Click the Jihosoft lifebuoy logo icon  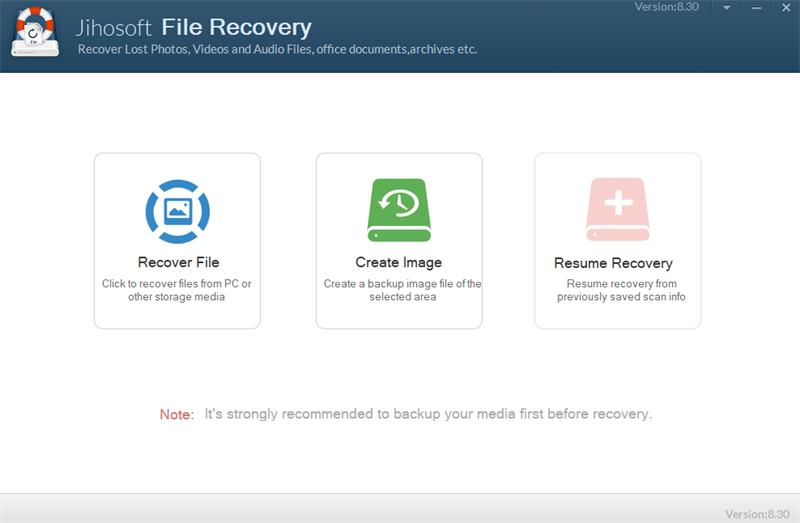click(35, 32)
